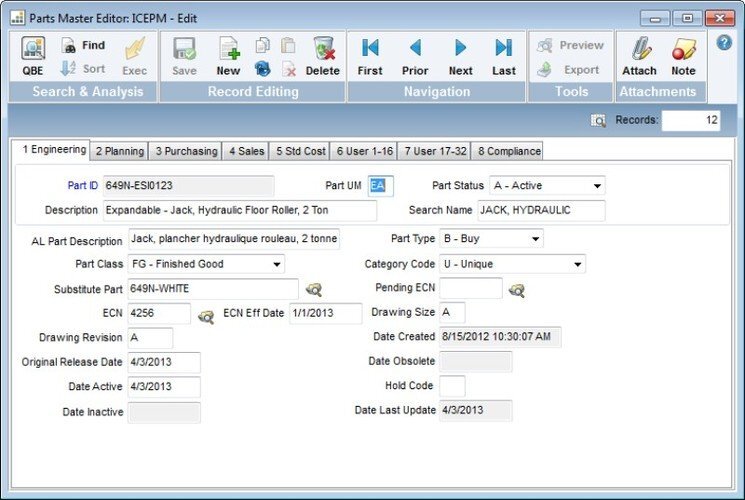Image resolution: width=745 pixels, height=500 pixels.
Task: Open the Category Code dropdown
Action: point(577,265)
